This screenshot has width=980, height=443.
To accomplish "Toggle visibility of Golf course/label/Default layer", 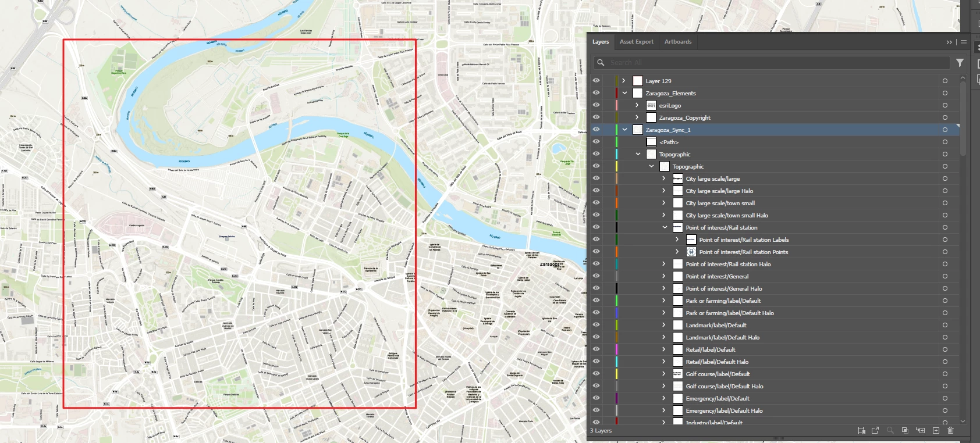I will [596, 374].
